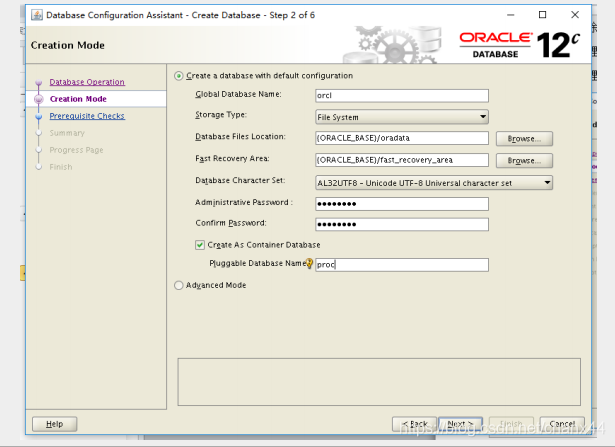Click Browse for Database Files Location

[524, 138]
